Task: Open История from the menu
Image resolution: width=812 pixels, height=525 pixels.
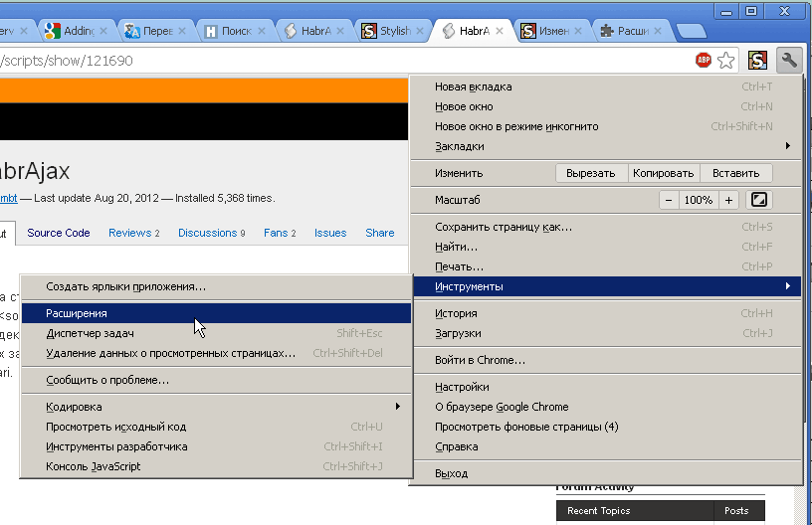Action: (x=606, y=313)
